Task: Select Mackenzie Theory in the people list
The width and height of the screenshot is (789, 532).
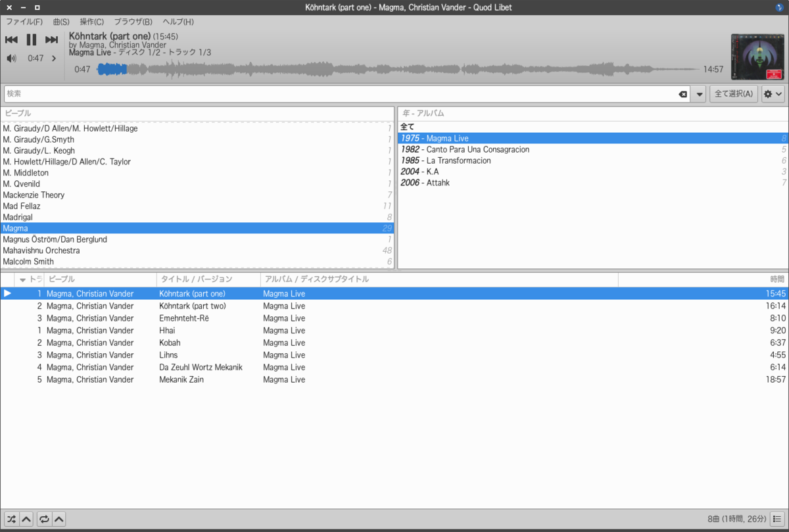Action: click(197, 195)
